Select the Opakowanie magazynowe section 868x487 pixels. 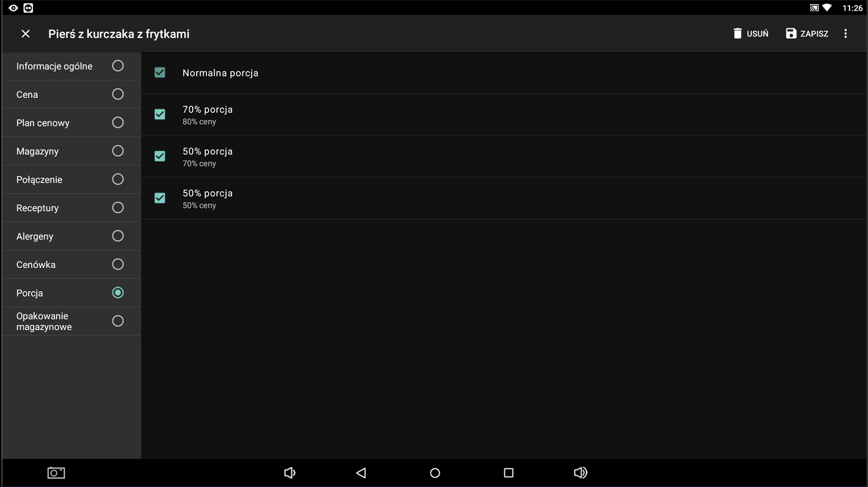click(x=72, y=321)
